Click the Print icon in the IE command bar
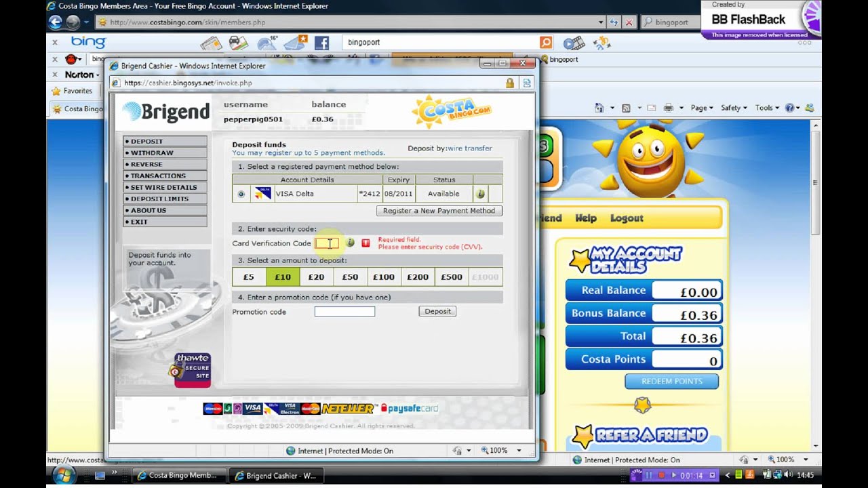868x488 pixels. coord(669,108)
